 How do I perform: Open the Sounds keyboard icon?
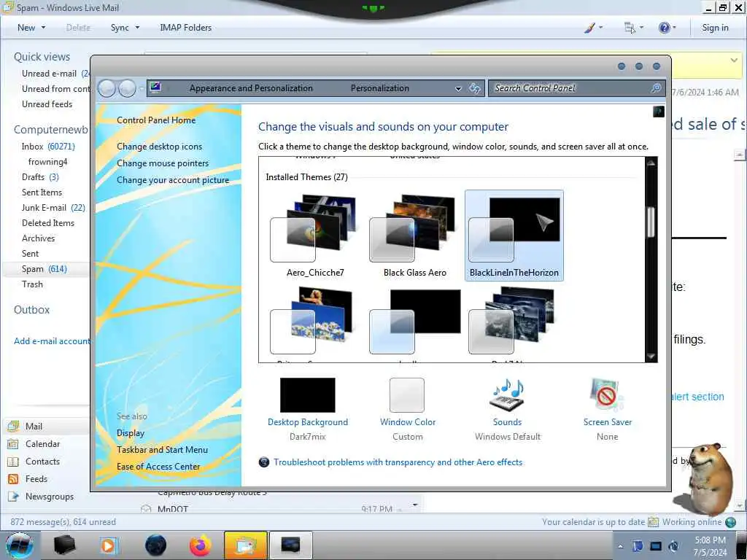coord(508,395)
